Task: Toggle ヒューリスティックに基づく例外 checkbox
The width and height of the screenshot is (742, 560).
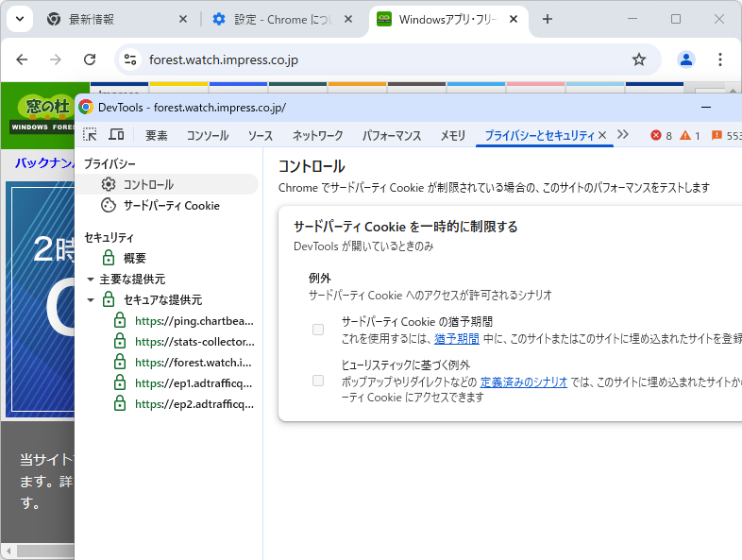Action: pos(318,381)
